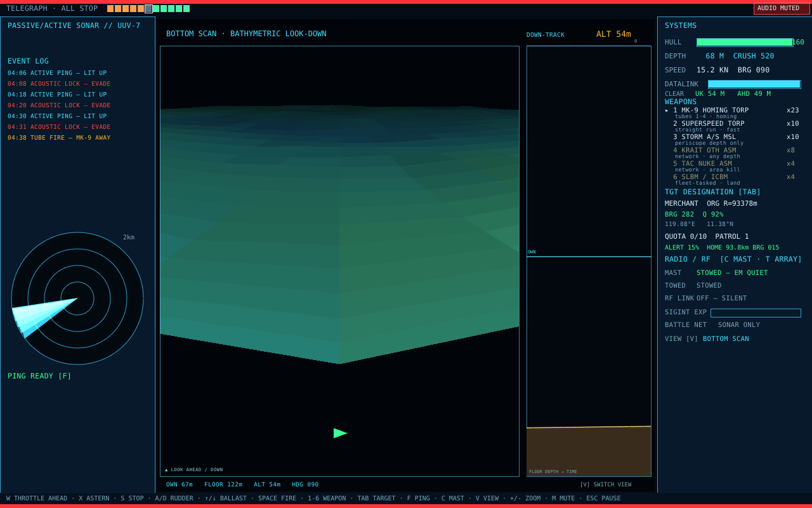Click the SPEED 15.2 KN readout

(697, 70)
